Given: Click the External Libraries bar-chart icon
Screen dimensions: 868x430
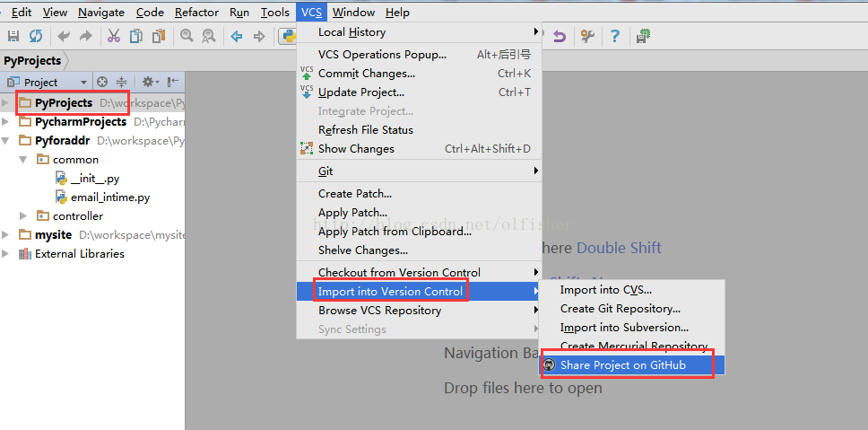Looking at the screenshot, I should point(24,254).
